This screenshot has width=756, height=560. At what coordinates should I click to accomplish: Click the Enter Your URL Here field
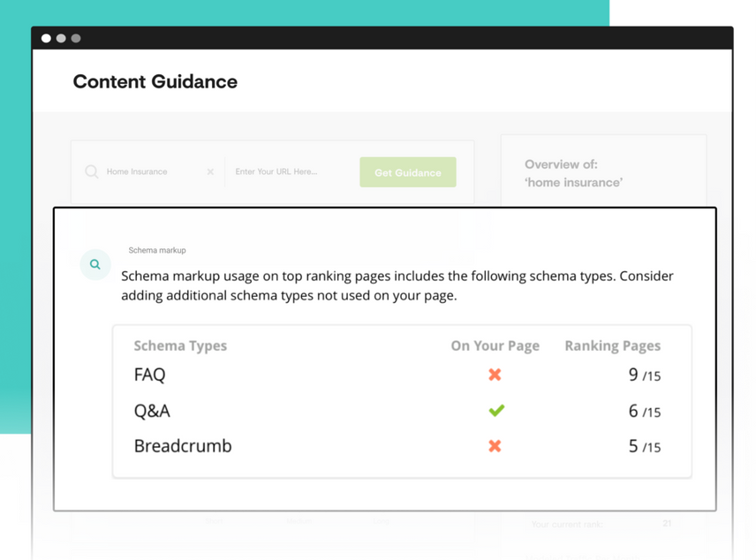276,171
